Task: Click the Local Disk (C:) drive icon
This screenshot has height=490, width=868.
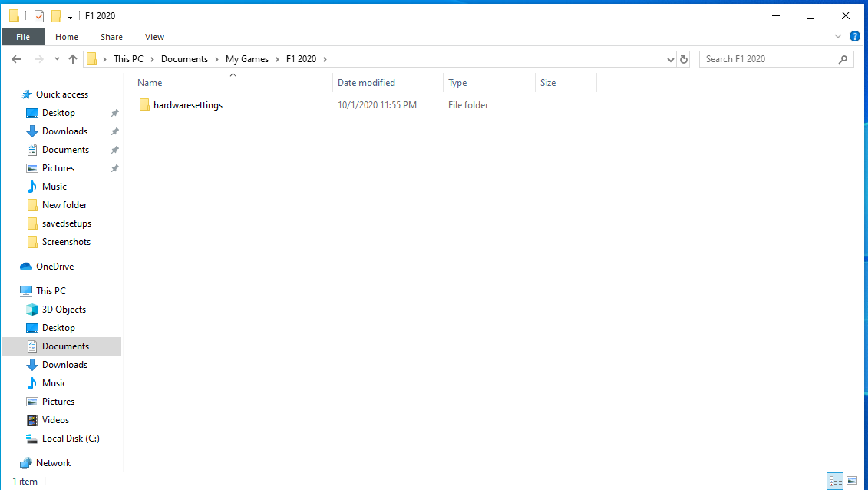Action: pyautogui.click(x=32, y=439)
